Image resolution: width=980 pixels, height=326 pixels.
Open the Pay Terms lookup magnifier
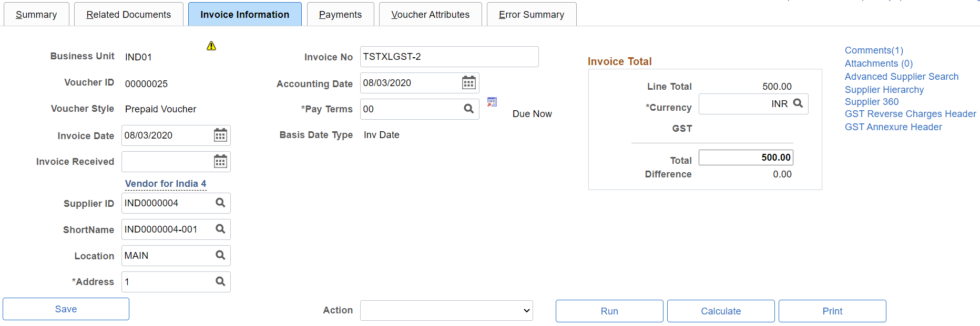pos(468,109)
